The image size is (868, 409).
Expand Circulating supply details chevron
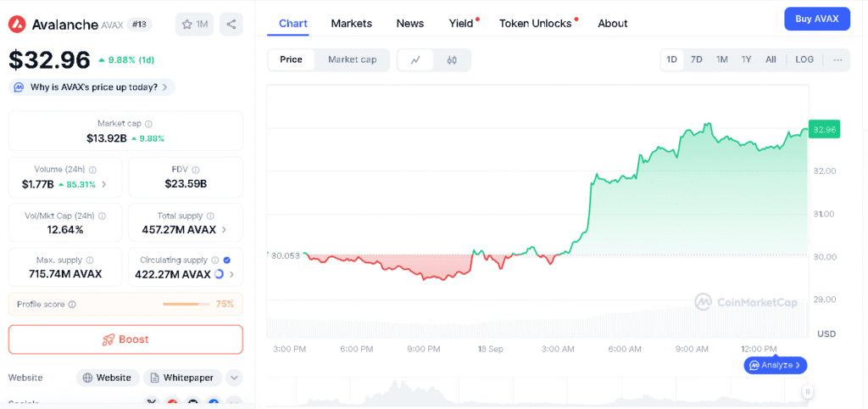tap(231, 274)
